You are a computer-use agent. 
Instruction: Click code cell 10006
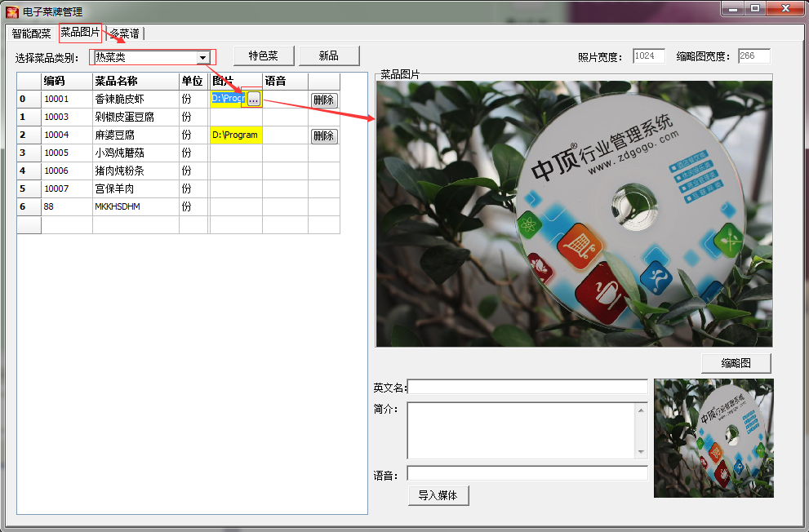(x=67, y=171)
